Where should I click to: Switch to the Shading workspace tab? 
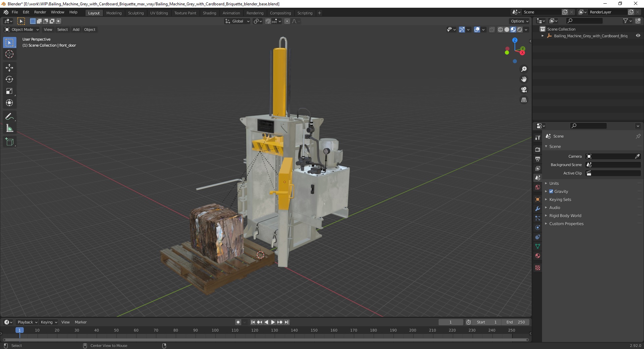[x=209, y=13]
